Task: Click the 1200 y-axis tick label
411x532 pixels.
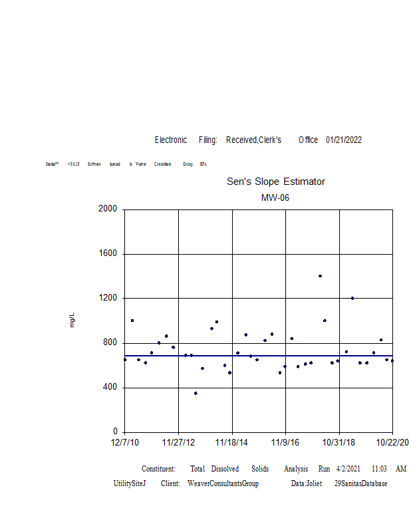Action: [108, 298]
